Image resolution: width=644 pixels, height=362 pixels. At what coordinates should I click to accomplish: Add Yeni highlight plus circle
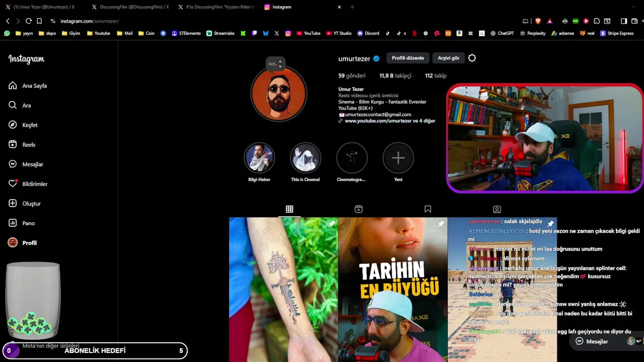[398, 158]
